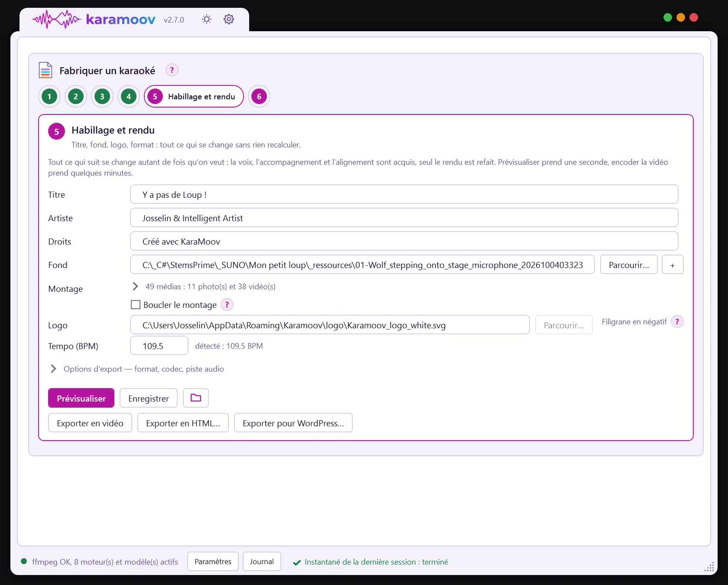The height and width of the screenshot is (585, 728).
Task: Go to step 6 in the wizard
Action: click(x=259, y=96)
